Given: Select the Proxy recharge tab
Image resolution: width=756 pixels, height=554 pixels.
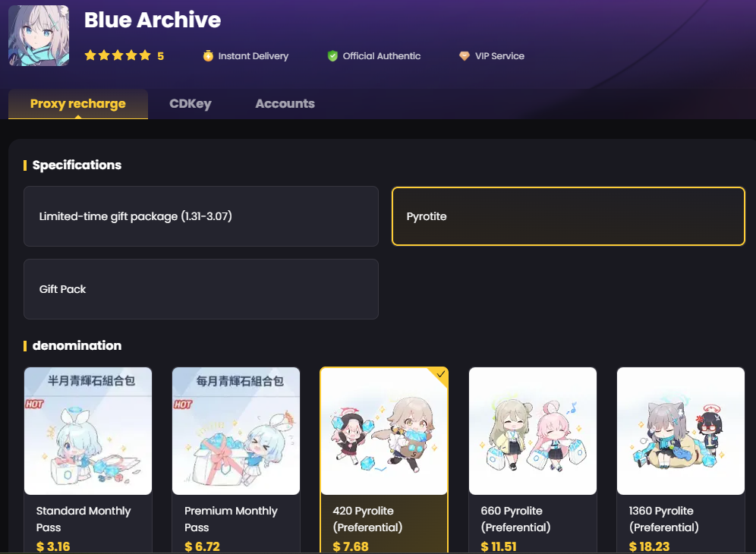Looking at the screenshot, I should coord(77,104).
